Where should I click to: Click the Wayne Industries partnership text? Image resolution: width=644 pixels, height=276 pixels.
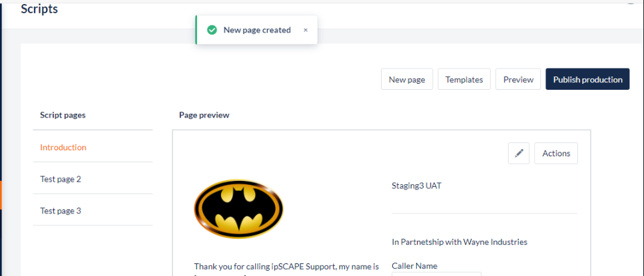tap(459, 242)
